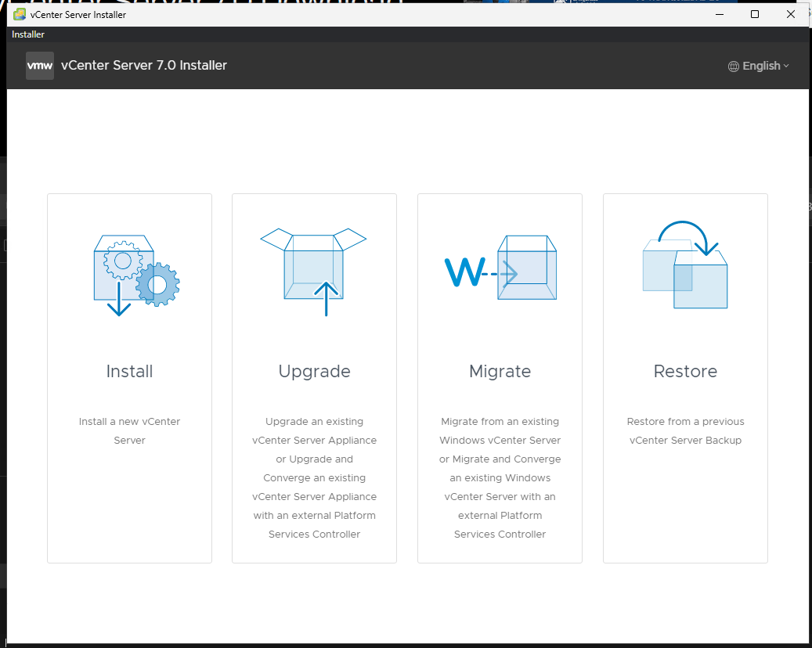Image resolution: width=812 pixels, height=648 pixels.
Task: Maximize the vCenter Server Installer window
Action: pos(755,14)
